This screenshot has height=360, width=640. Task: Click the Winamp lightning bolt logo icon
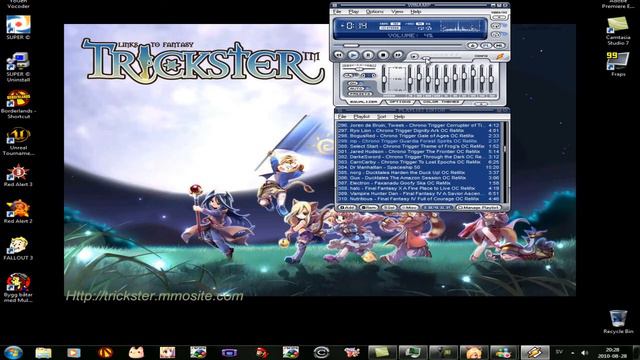500,56
